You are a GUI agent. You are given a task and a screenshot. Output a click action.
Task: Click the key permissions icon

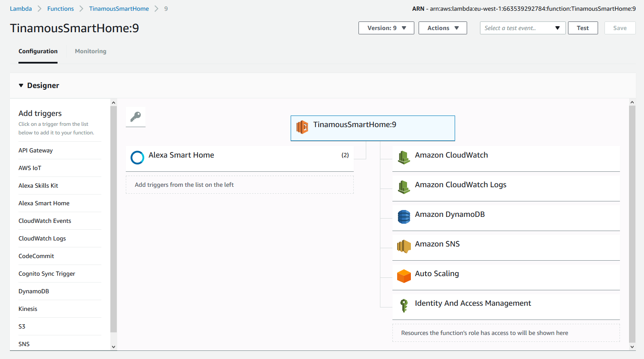tap(136, 117)
